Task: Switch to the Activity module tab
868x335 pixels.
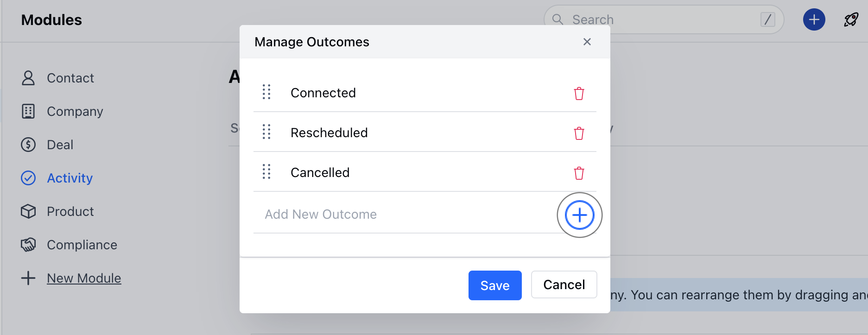Action: pyautogui.click(x=70, y=178)
